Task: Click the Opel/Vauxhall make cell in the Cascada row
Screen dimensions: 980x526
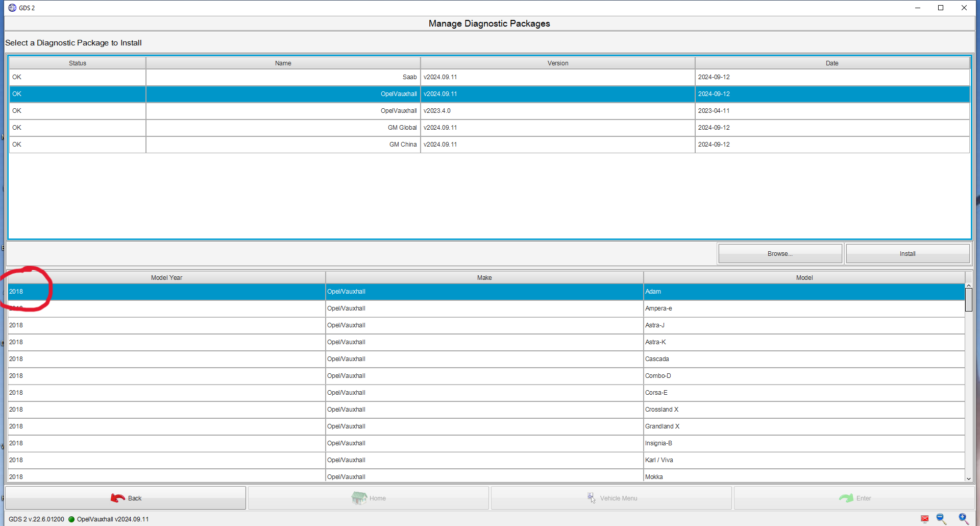Action: tap(484, 359)
